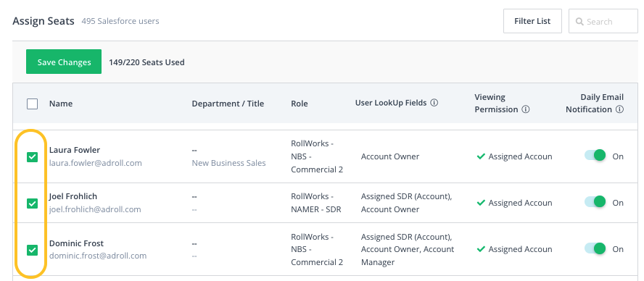Tick the select-all checkbox in table header
644x281 pixels.
point(32,104)
